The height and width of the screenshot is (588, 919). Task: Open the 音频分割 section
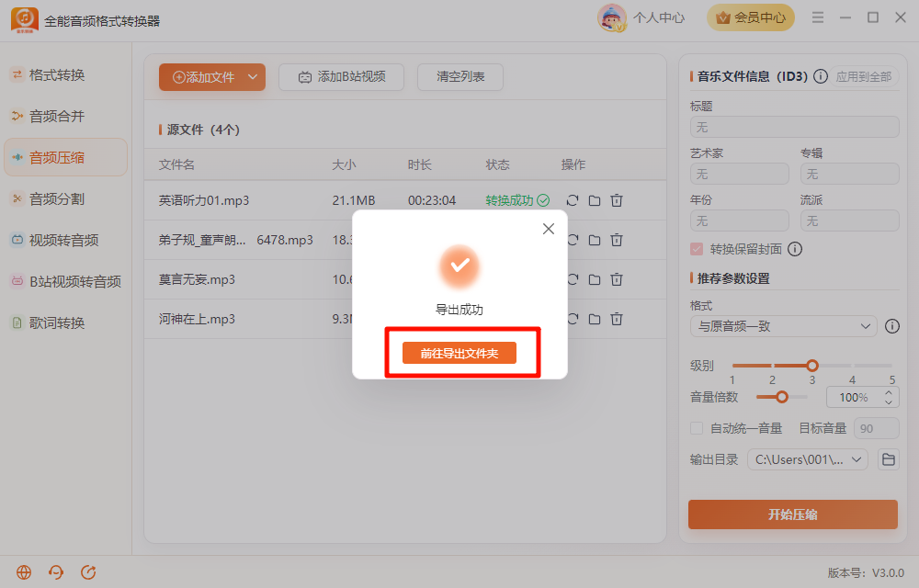65,198
